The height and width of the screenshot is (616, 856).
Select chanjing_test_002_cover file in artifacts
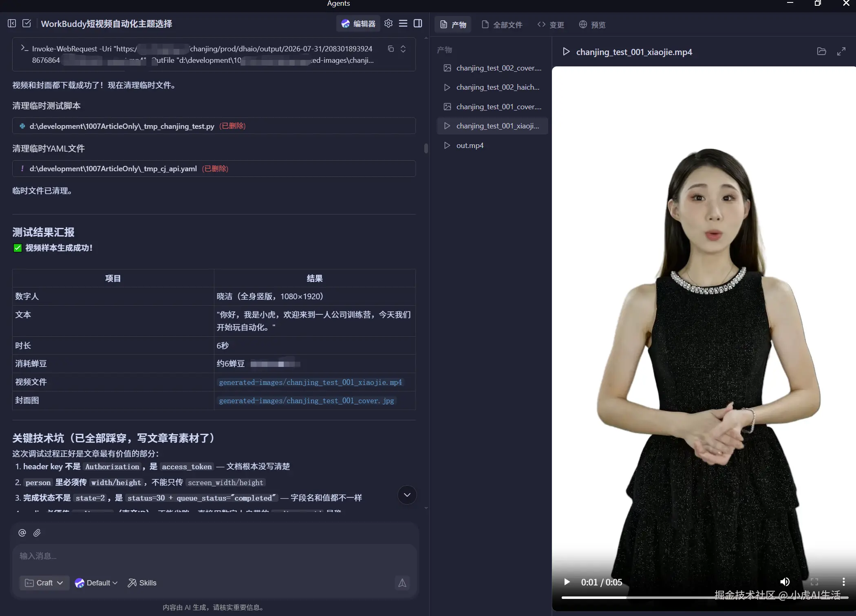[492, 68]
